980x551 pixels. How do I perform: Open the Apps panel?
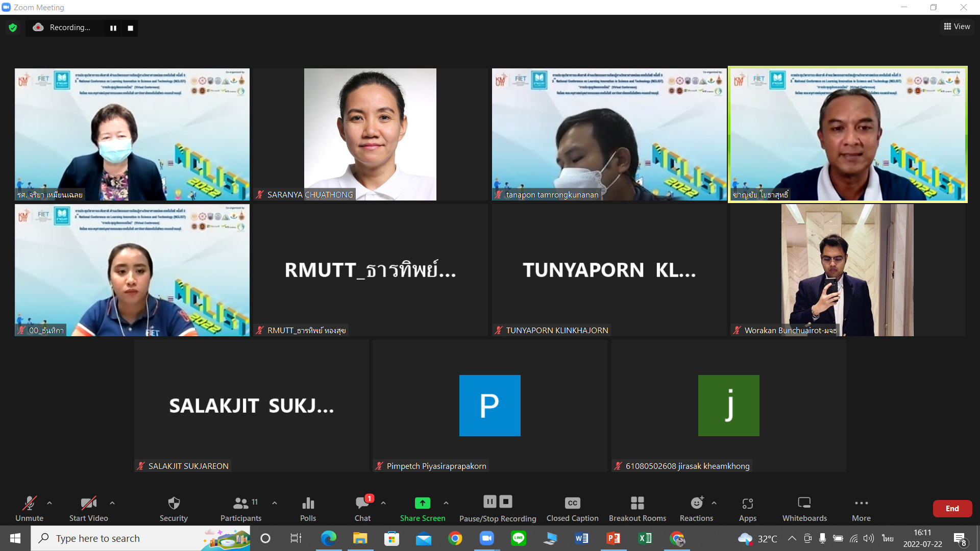[747, 504]
